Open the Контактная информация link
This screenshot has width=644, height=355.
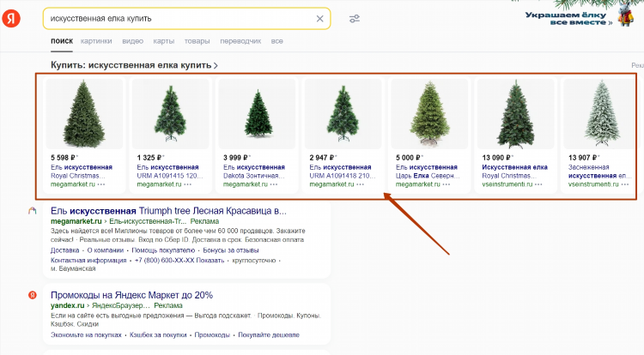point(88,261)
